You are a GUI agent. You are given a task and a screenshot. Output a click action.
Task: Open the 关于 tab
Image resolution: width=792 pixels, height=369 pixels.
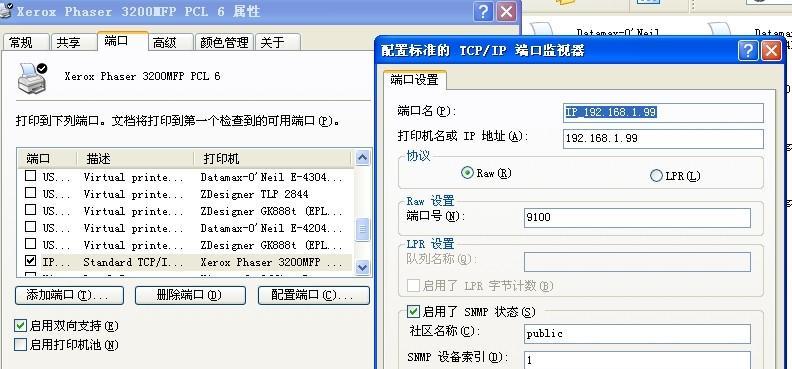(x=278, y=42)
